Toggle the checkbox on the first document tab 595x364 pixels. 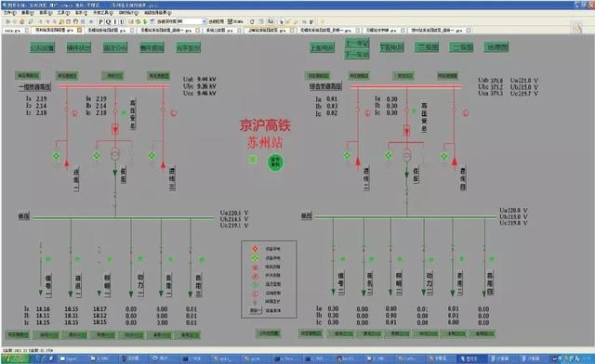click(x=27, y=30)
